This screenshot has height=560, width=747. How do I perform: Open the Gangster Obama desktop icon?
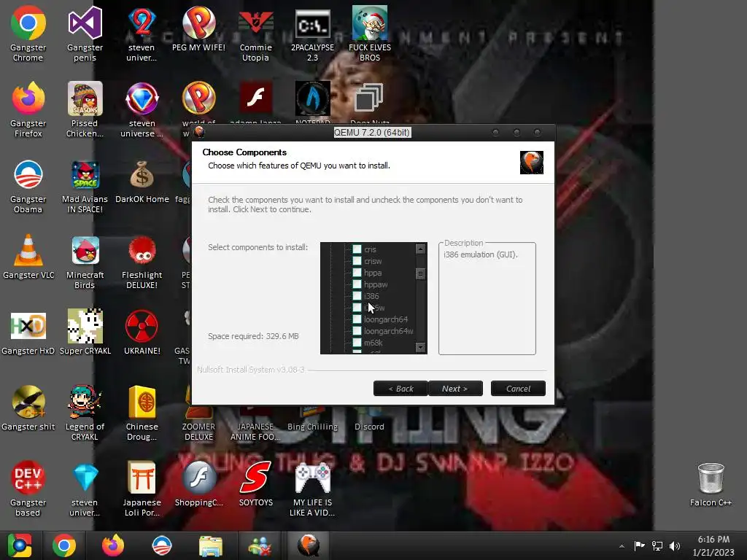click(x=28, y=186)
